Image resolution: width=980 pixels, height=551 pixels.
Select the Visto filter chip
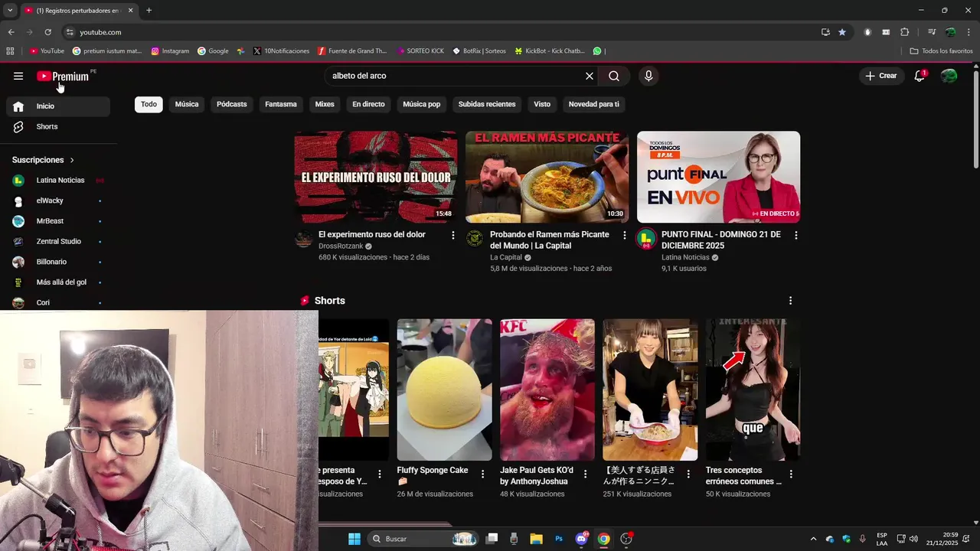542,104
